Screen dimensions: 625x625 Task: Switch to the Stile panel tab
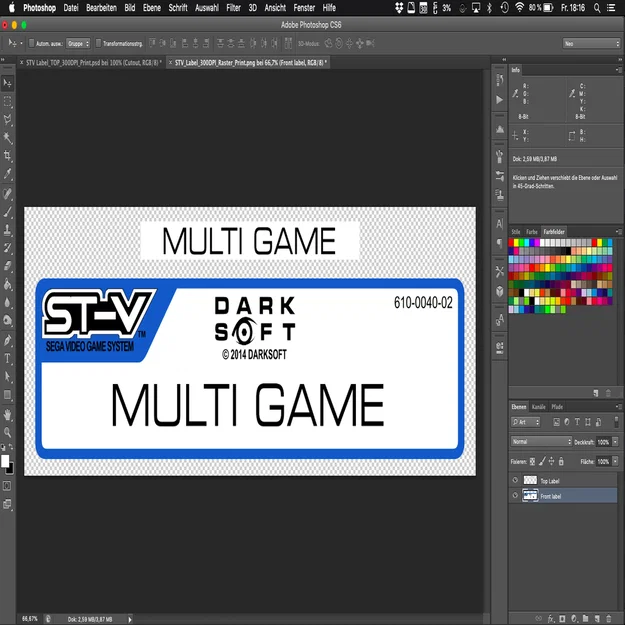coord(516,232)
